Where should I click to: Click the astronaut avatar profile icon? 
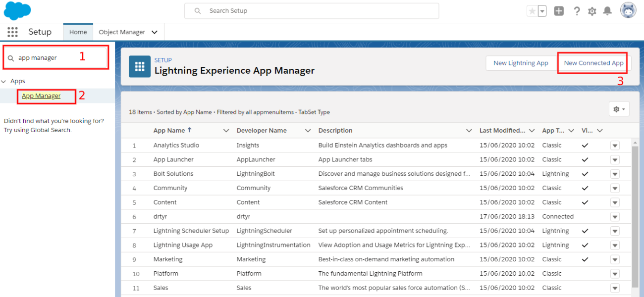click(628, 9)
